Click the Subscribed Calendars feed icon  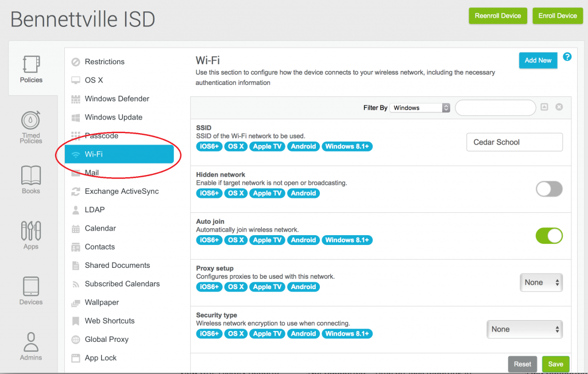pos(76,284)
